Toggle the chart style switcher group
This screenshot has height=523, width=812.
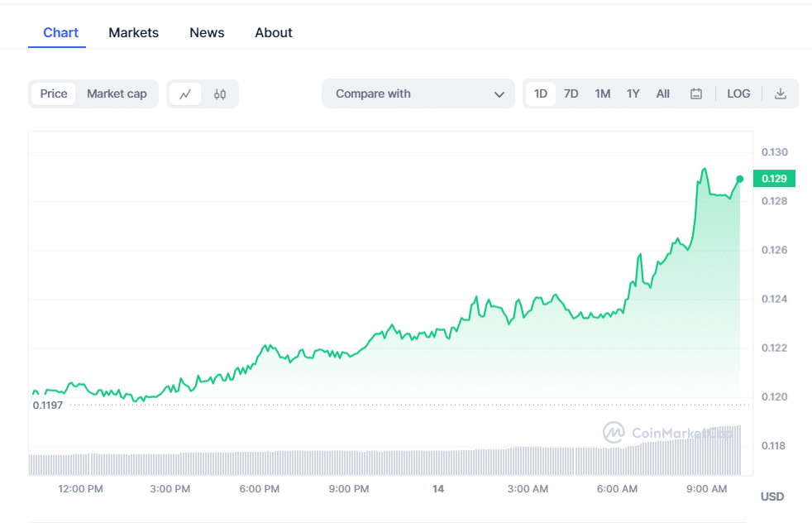pyautogui.click(x=203, y=94)
